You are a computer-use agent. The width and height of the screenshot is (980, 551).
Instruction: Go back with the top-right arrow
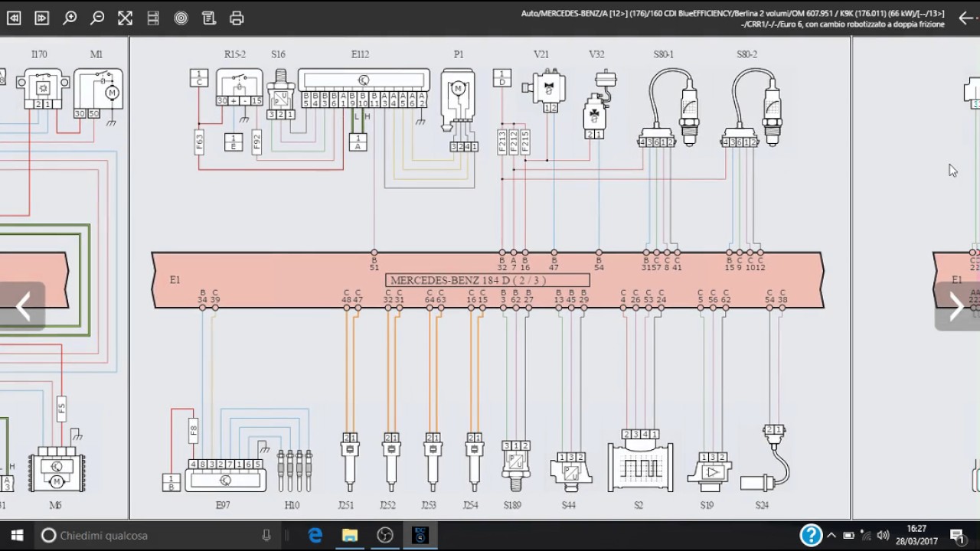coord(967,18)
